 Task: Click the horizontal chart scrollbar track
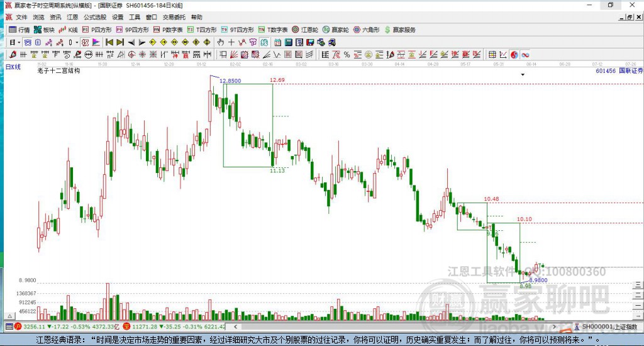point(395,326)
